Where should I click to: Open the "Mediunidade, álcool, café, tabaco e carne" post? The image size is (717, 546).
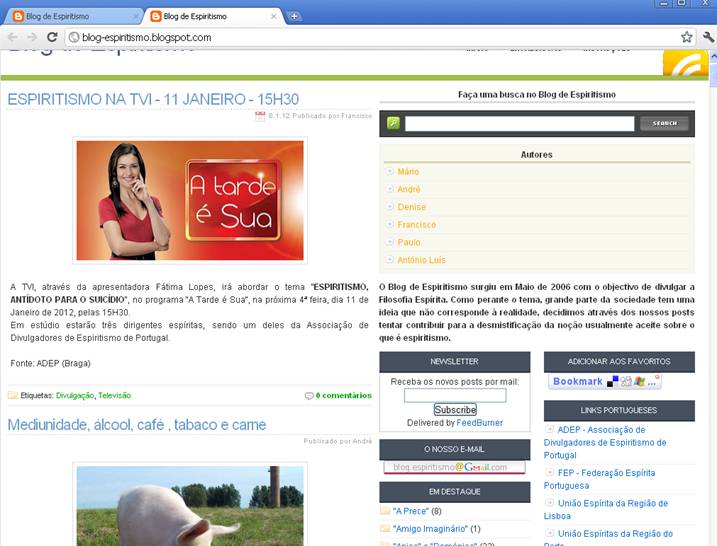click(137, 425)
